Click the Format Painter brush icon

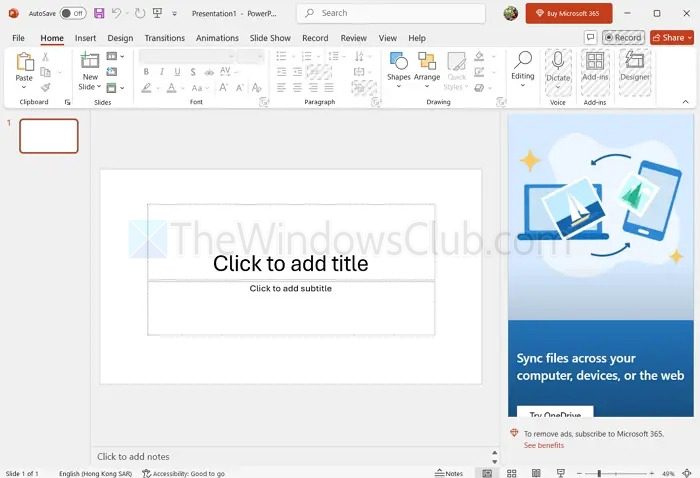click(45, 87)
